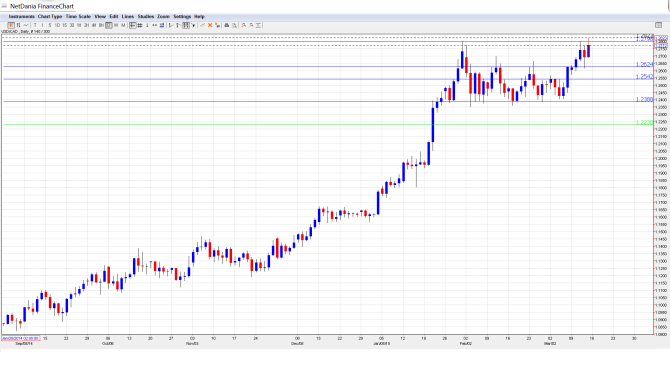Switch to 8-hour time scale
This screenshot has height=377, width=670.
[101, 26]
